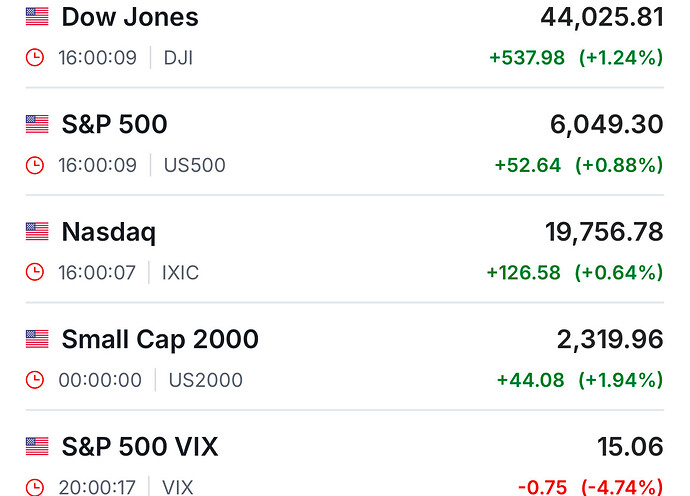Click the US flag beside S&P 500 VIX
Viewport: 690px width, 496px height.
click(x=37, y=446)
